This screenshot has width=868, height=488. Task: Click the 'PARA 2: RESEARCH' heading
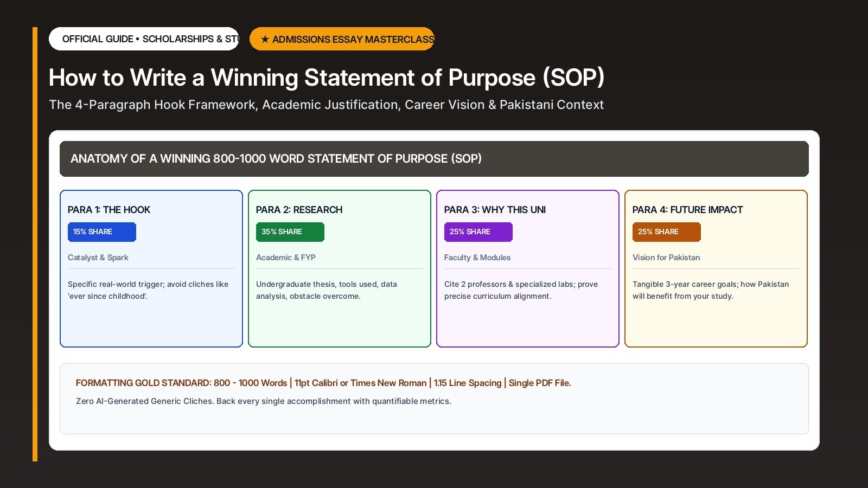coord(299,210)
